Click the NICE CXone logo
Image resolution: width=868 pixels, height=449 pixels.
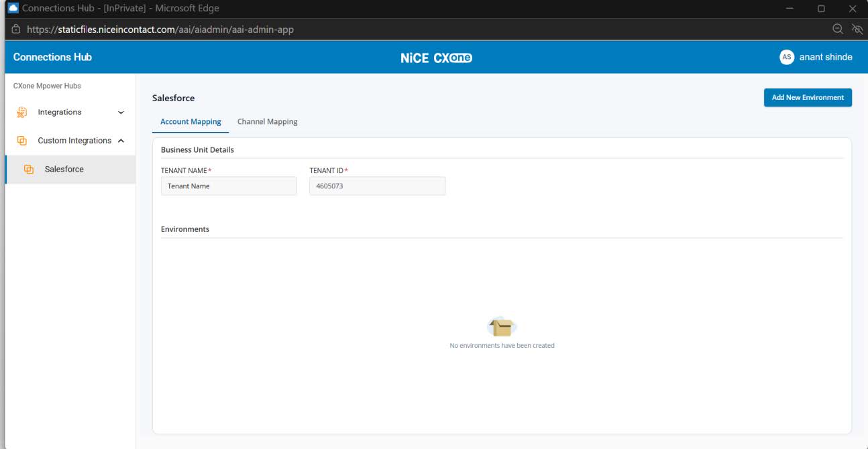(436, 58)
